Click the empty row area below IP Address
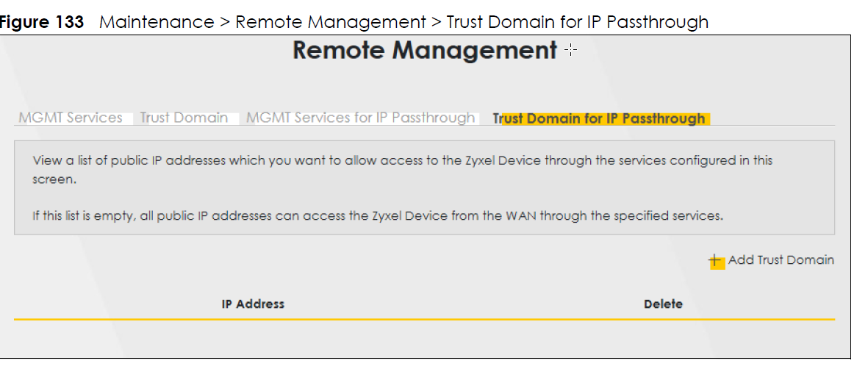This screenshot has height=369, width=868. pos(253,338)
